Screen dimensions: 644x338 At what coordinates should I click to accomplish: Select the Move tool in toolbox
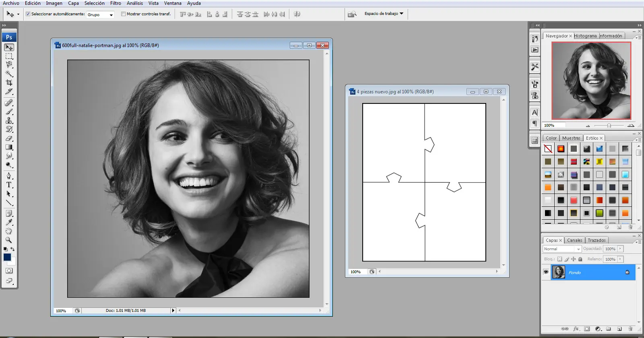tap(9, 47)
